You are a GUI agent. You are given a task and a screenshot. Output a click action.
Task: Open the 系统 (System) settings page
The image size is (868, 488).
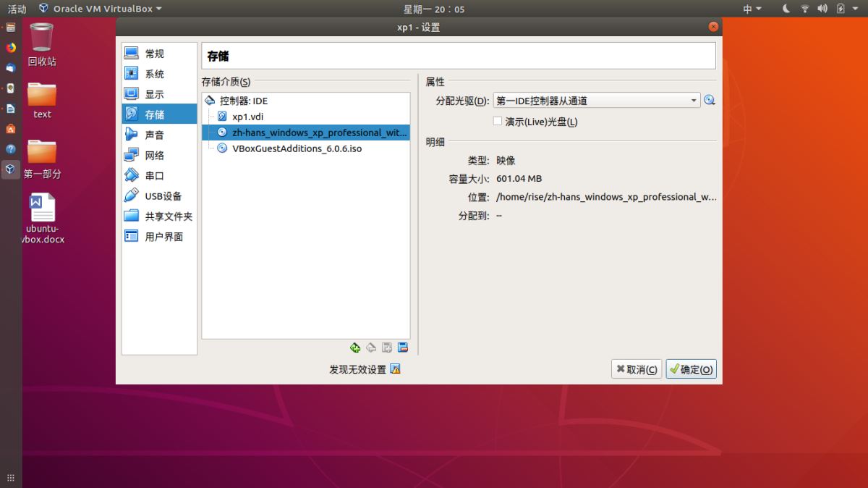coord(159,74)
